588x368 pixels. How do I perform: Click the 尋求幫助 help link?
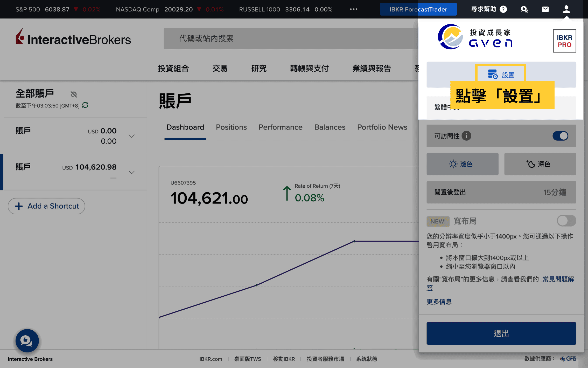click(483, 9)
